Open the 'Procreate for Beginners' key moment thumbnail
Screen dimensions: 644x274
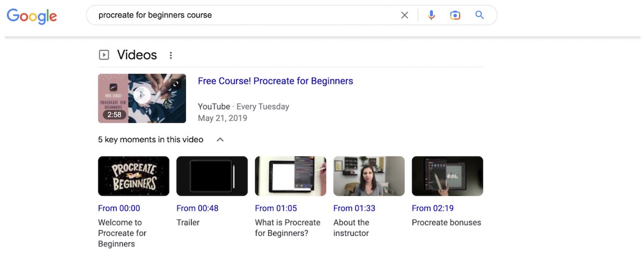134,176
